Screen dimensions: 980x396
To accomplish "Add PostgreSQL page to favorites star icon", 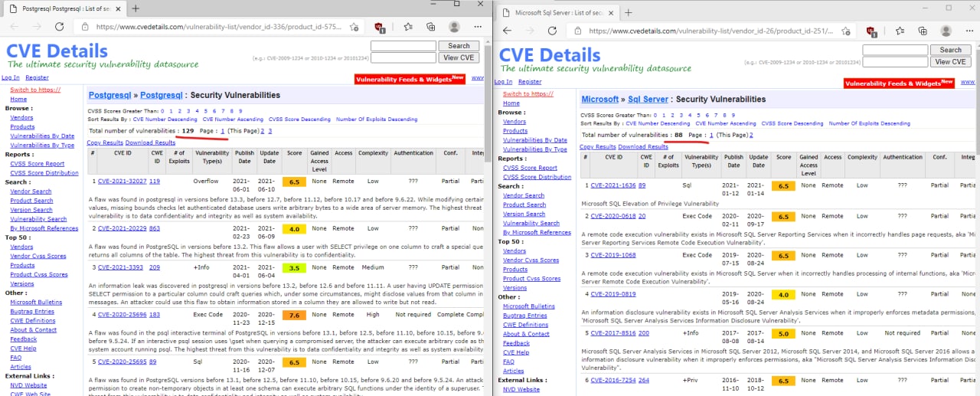I will point(354,27).
